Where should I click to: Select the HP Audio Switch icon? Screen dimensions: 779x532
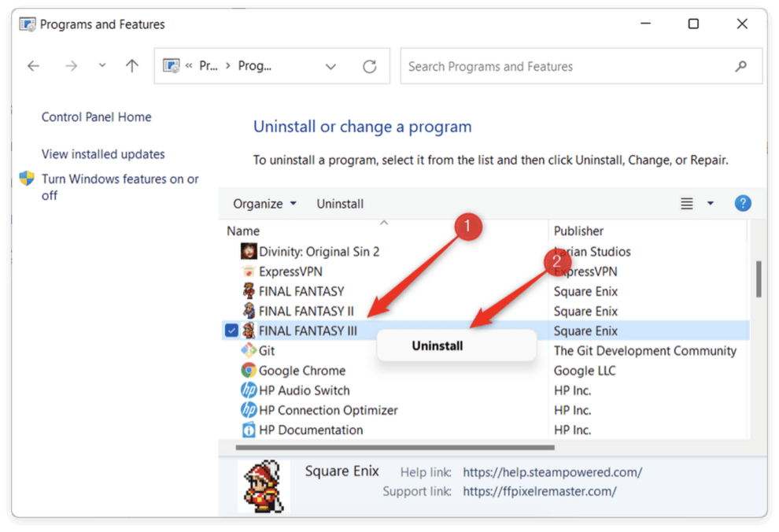(x=248, y=390)
